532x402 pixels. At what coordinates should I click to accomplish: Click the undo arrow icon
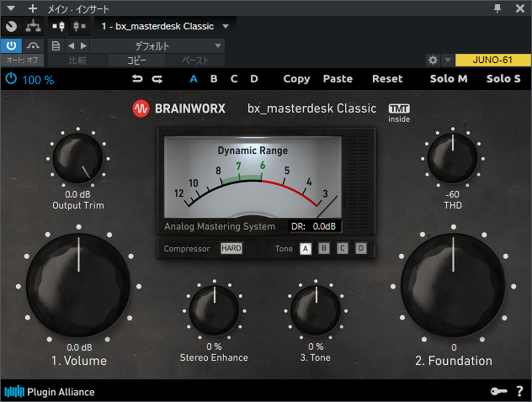[137, 79]
